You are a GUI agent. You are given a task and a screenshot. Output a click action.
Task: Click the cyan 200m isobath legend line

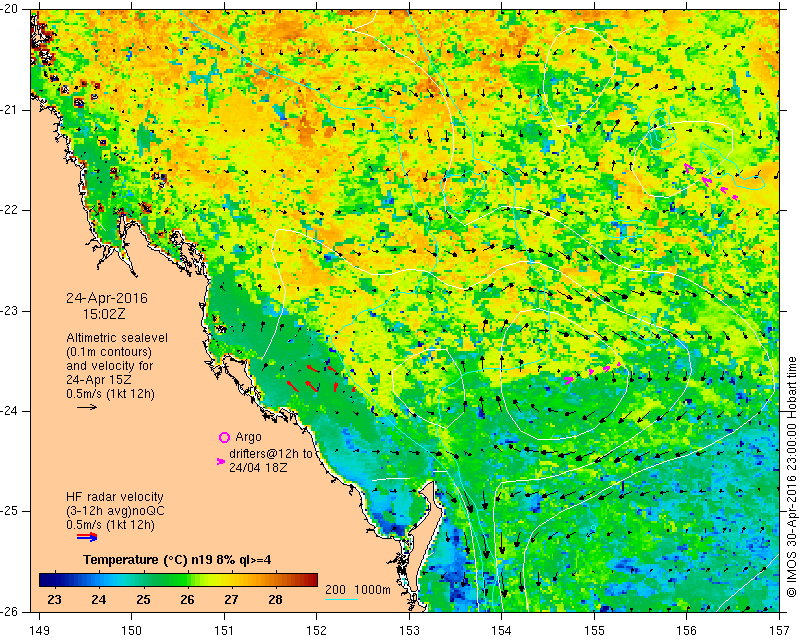pyautogui.click(x=341, y=599)
